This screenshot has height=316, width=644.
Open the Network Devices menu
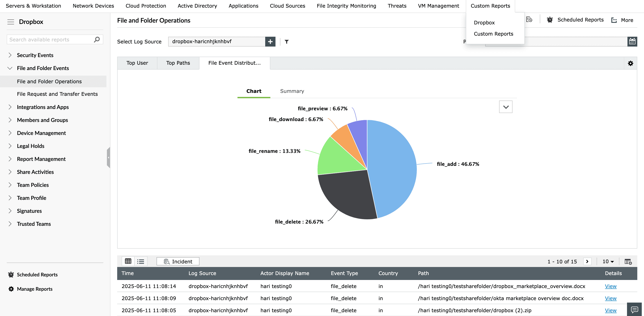pyautogui.click(x=93, y=6)
